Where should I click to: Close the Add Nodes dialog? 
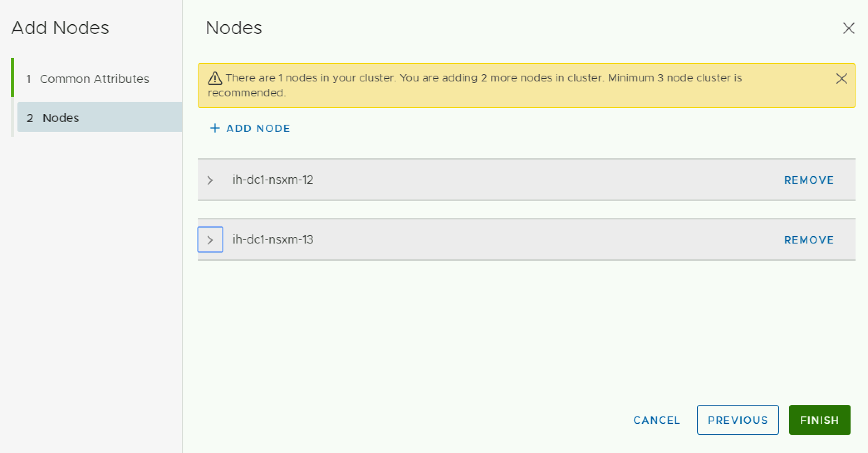pos(848,28)
